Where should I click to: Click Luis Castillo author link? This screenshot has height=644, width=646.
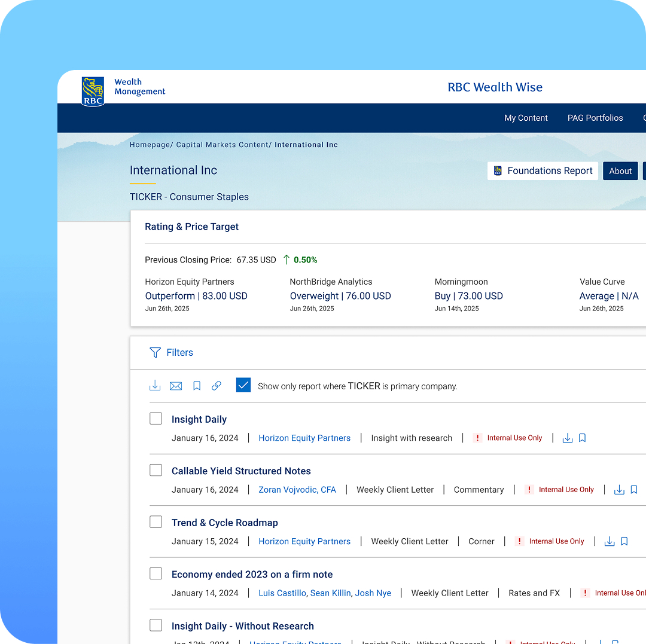point(282,593)
